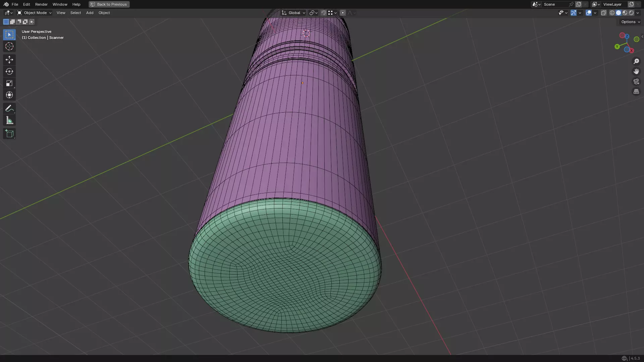Activate the Transform tool
Viewport: 644px width, 362px height.
coord(9,95)
